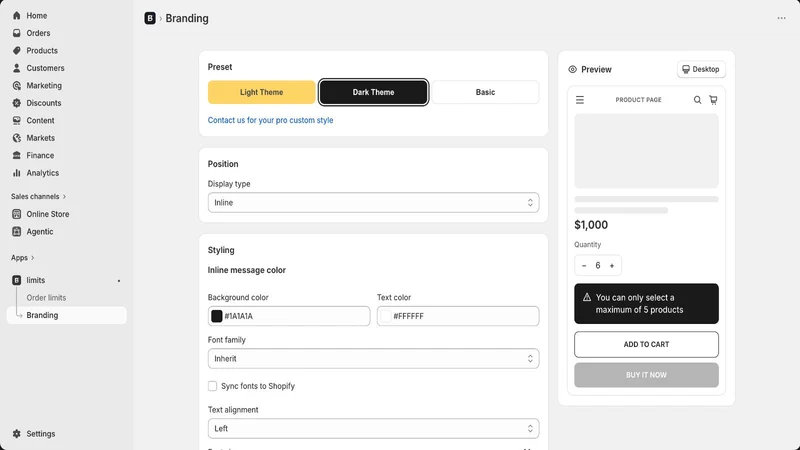Open the three-dot more actions menu
Screen dimensions: 800x450
tap(781, 18)
